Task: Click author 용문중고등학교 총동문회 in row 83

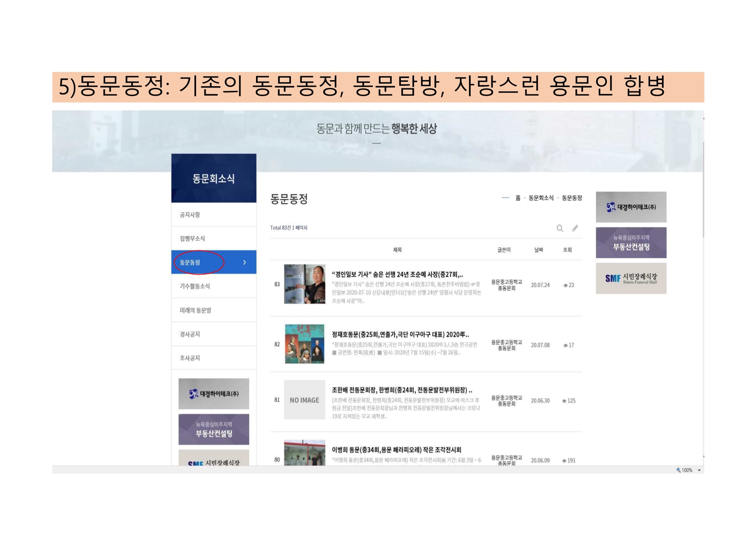Action: (506, 285)
